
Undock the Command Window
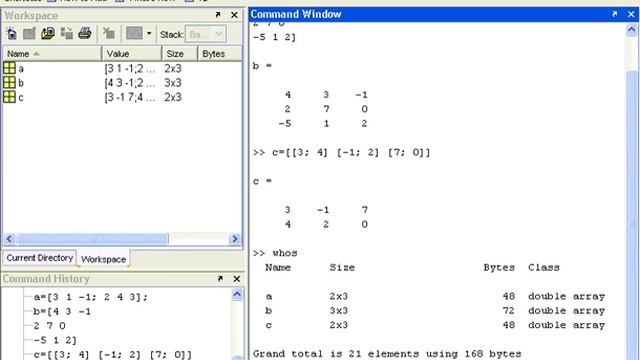tap(615, 14)
